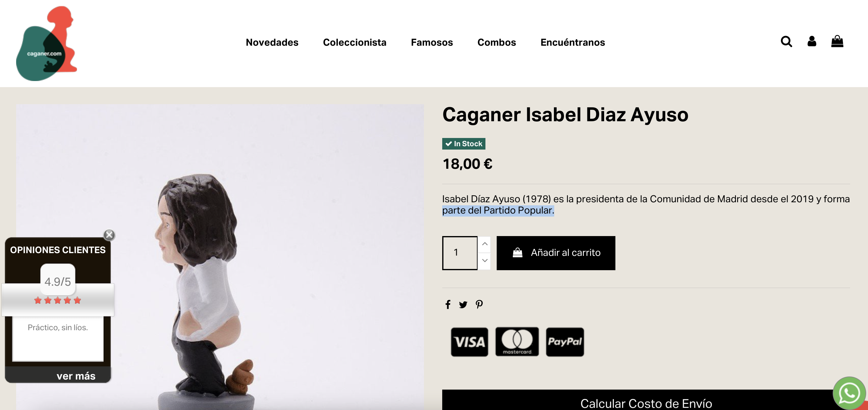Open the shopping bag cart icon
Viewport: 868px width, 410px height.
pos(837,41)
